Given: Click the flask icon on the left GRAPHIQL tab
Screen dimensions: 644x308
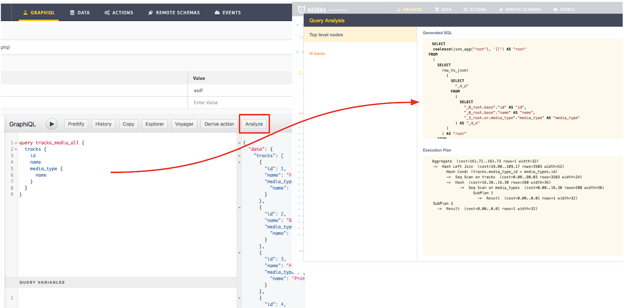Looking at the screenshot, I should (x=25, y=13).
